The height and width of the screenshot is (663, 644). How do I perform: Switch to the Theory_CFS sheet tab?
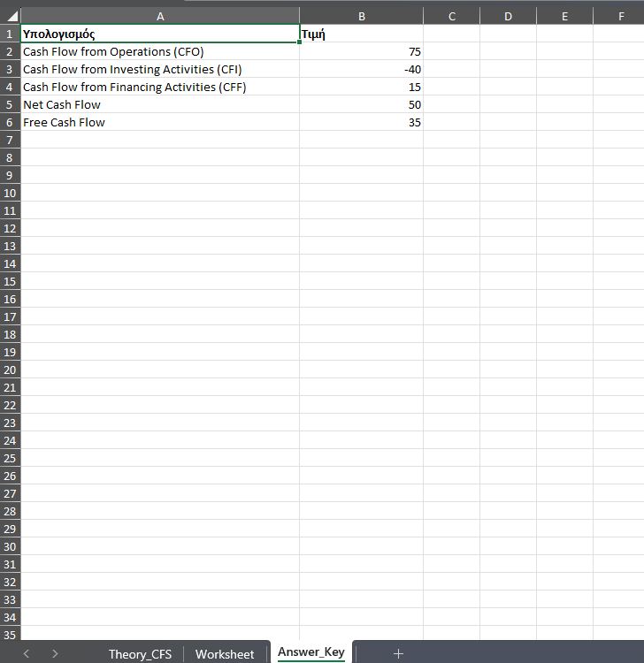[140, 654]
